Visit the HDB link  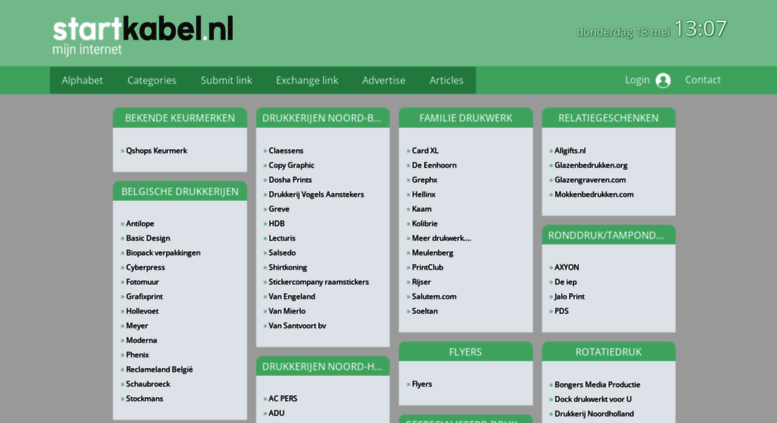277,223
